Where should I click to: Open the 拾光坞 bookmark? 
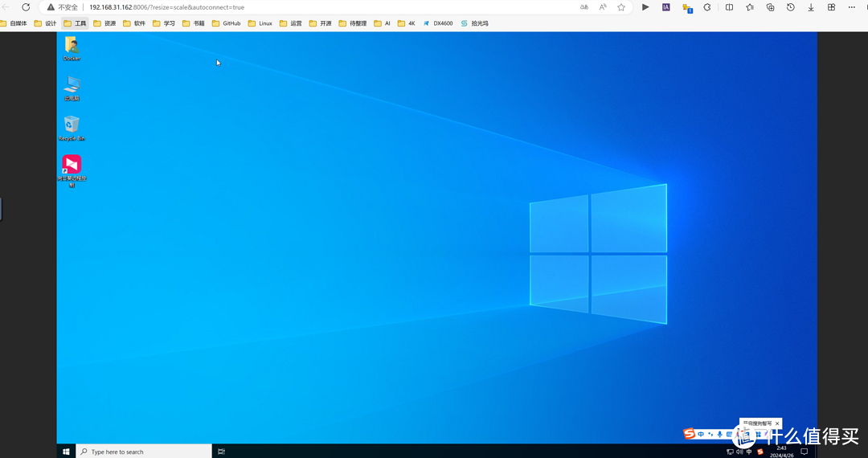[x=475, y=23]
